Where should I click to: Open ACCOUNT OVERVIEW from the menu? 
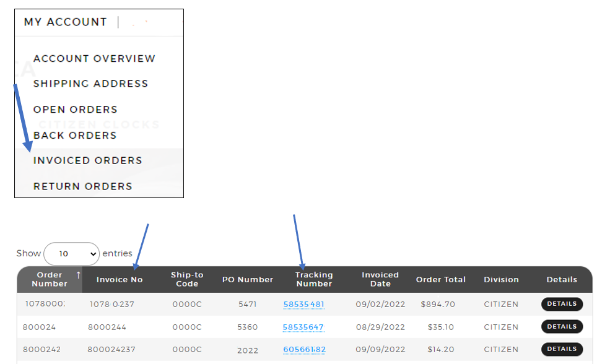94,59
